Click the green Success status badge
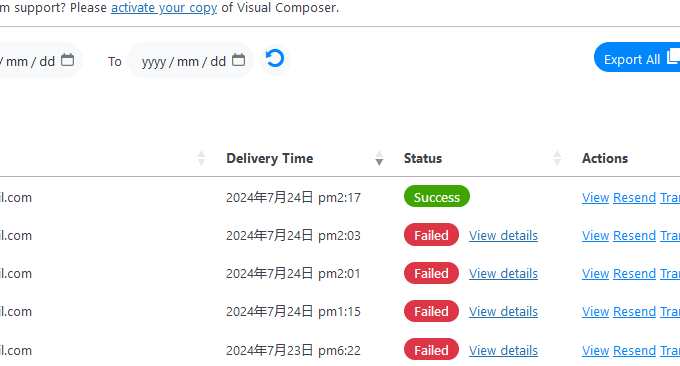This screenshot has height=366, width=680. point(437,196)
